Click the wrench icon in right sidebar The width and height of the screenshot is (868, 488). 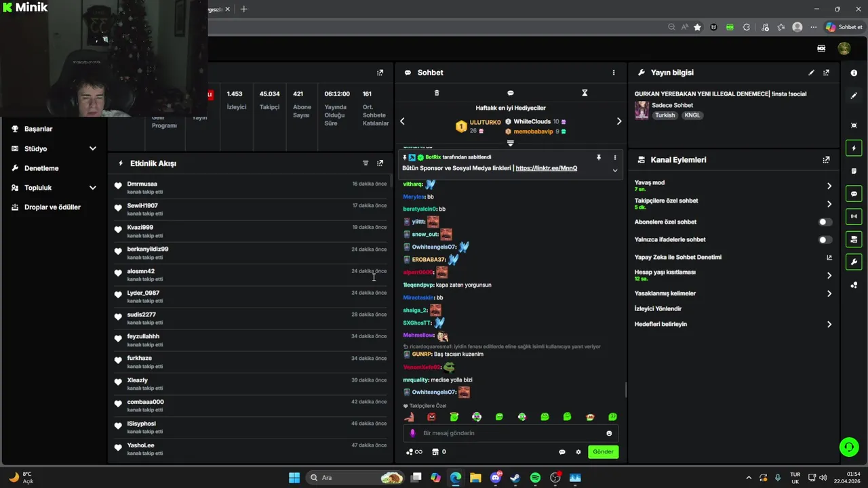pyautogui.click(x=854, y=262)
